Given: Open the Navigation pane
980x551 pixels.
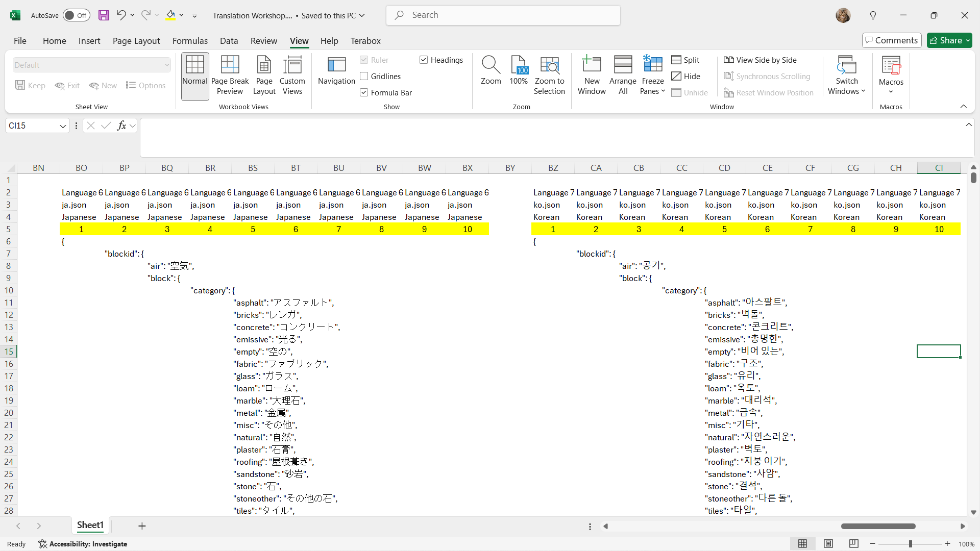Looking at the screenshot, I should 336,71.
